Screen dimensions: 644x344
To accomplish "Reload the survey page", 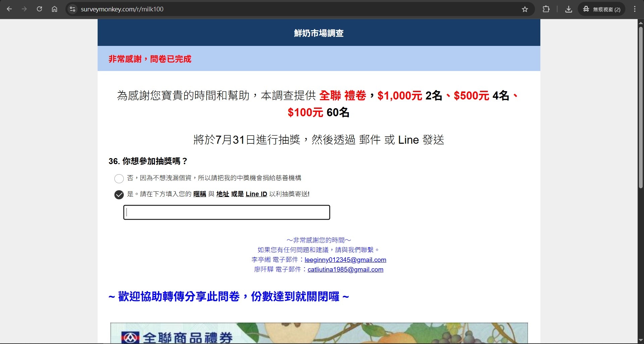I will click(39, 9).
